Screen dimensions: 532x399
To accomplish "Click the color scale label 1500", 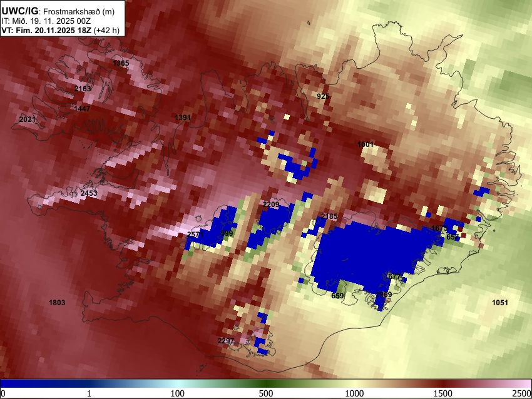I will (443, 393).
